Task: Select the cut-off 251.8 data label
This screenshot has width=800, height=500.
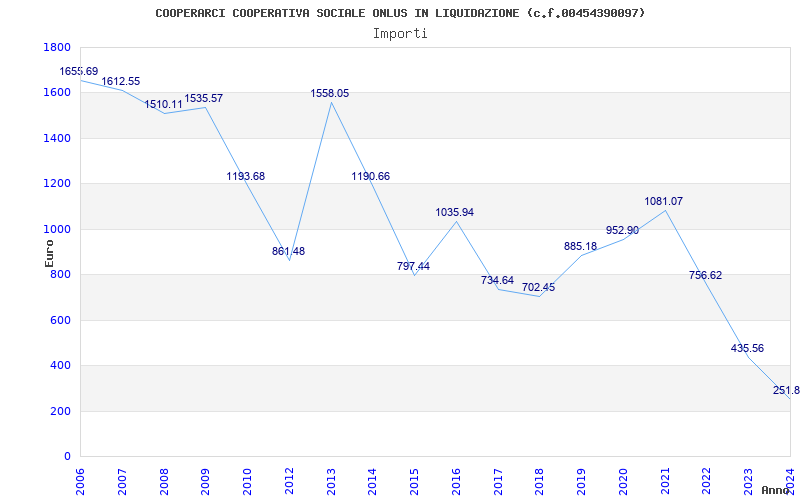Action: click(786, 391)
